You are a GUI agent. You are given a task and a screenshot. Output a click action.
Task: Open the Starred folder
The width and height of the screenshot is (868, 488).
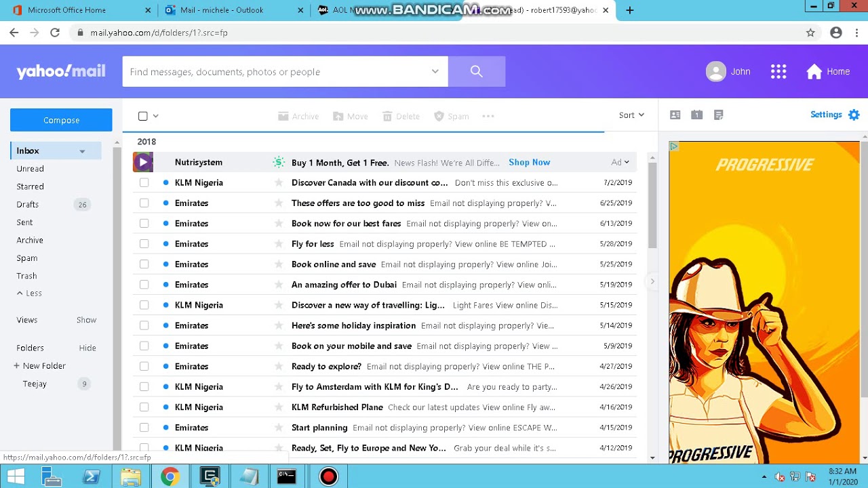31,186
